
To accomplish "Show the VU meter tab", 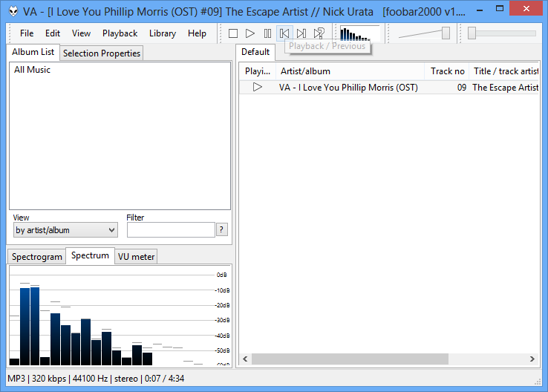I will pyautogui.click(x=136, y=257).
